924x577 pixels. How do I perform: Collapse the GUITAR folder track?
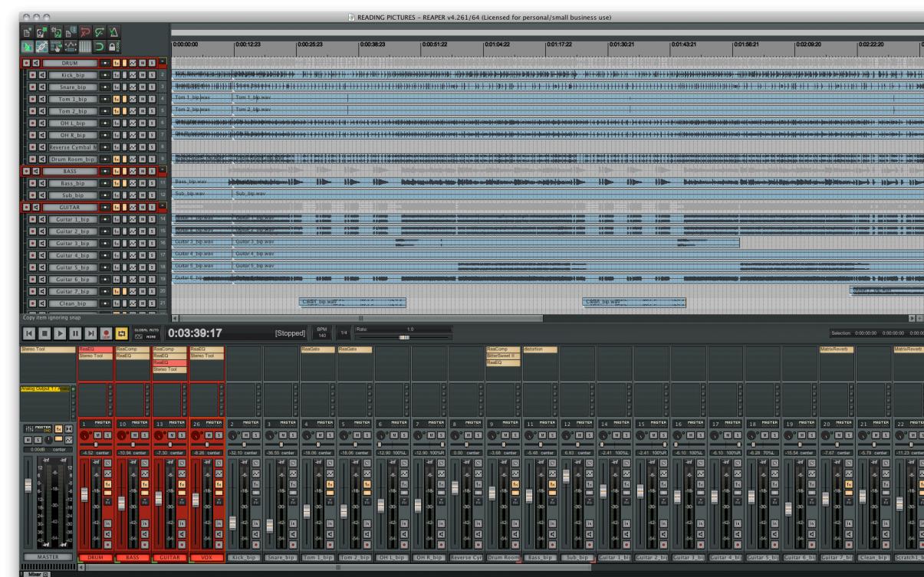point(163,207)
